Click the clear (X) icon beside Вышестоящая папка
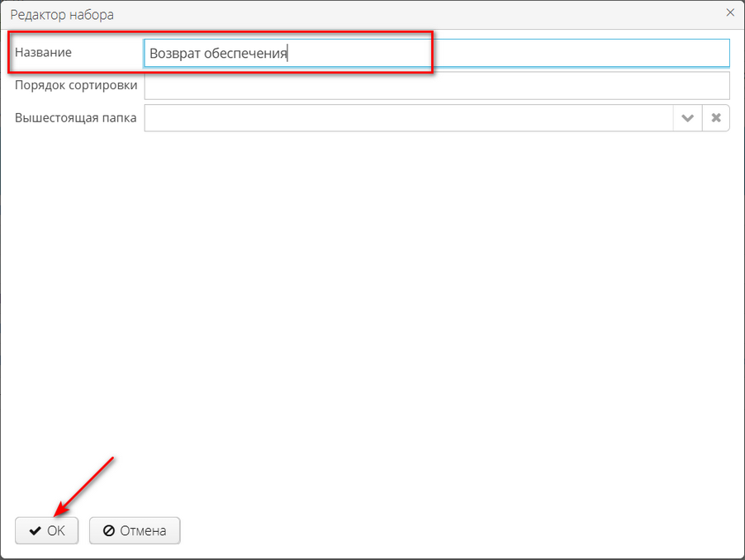 pyautogui.click(x=715, y=117)
